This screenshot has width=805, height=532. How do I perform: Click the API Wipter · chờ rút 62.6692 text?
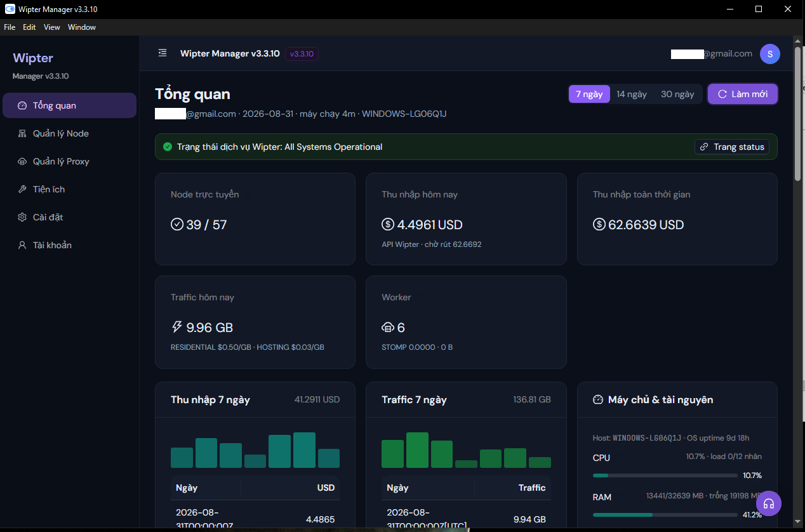pyautogui.click(x=431, y=244)
